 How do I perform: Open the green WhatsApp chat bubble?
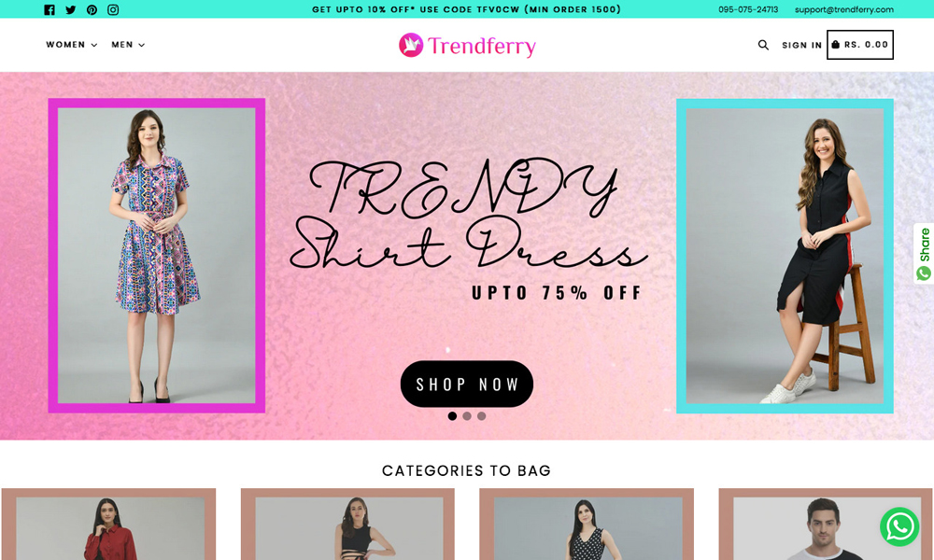click(899, 526)
